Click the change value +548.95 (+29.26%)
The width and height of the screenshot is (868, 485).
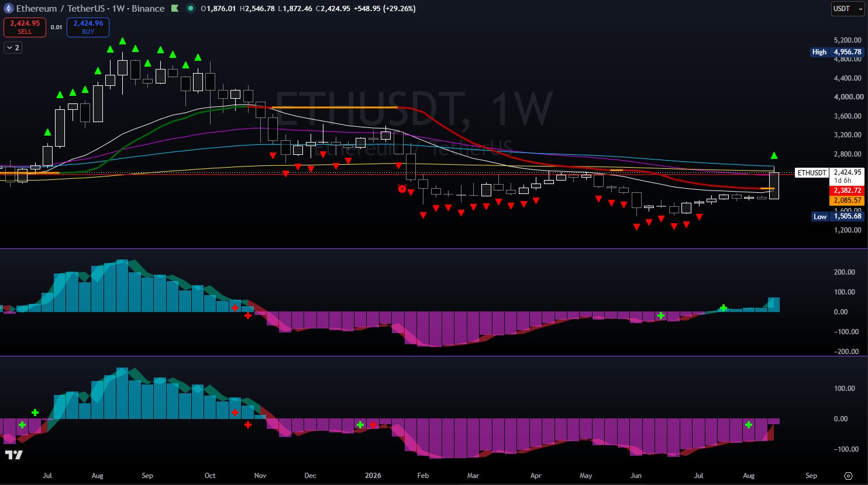(x=385, y=9)
